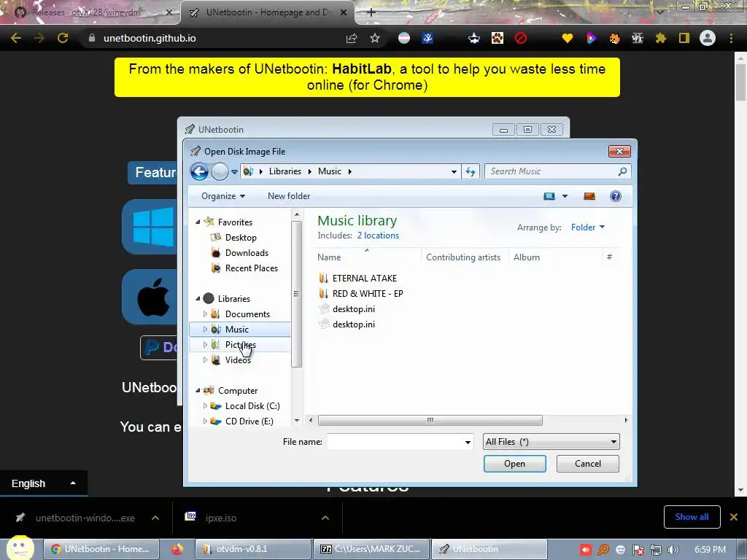Click the network tray icon
This screenshot has width=747, height=560.
click(656, 550)
